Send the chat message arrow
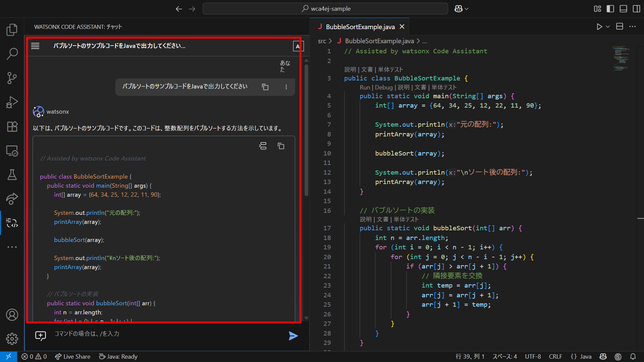644x362 pixels. (293, 336)
